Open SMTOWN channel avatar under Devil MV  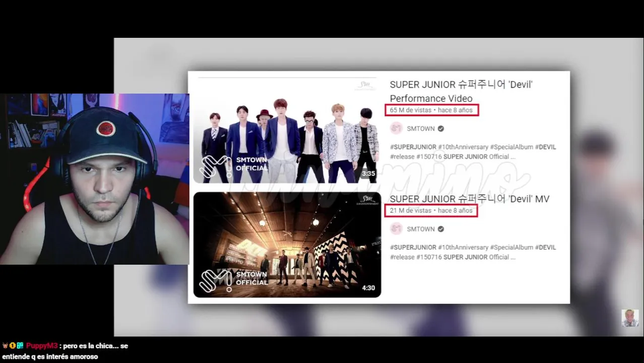(397, 229)
